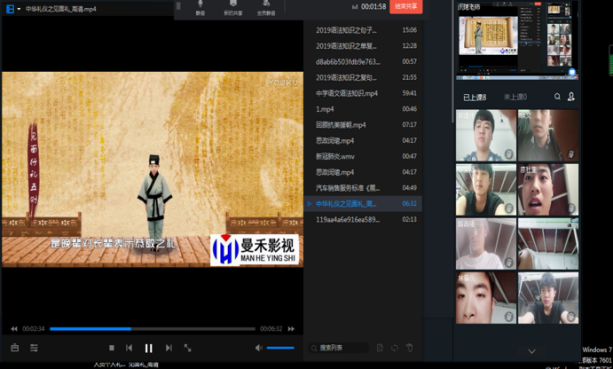
Task: Click the red 结束共享 button
Action: tap(406, 7)
